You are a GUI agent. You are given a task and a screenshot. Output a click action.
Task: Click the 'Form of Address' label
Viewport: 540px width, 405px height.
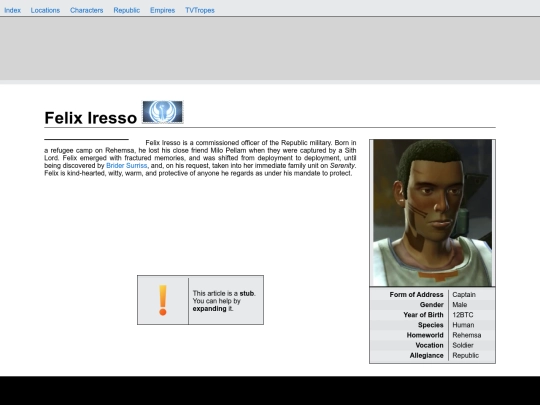[x=416, y=295]
